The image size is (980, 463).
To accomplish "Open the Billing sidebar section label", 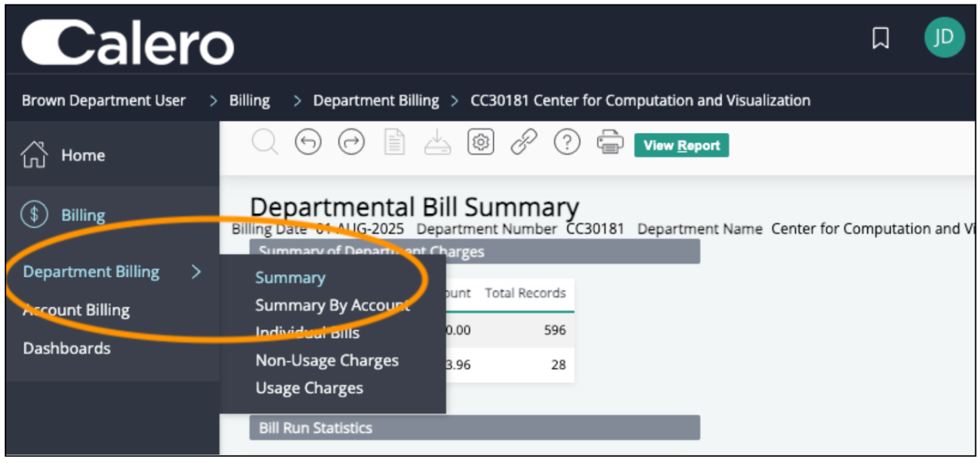I will tap(83, 215).
